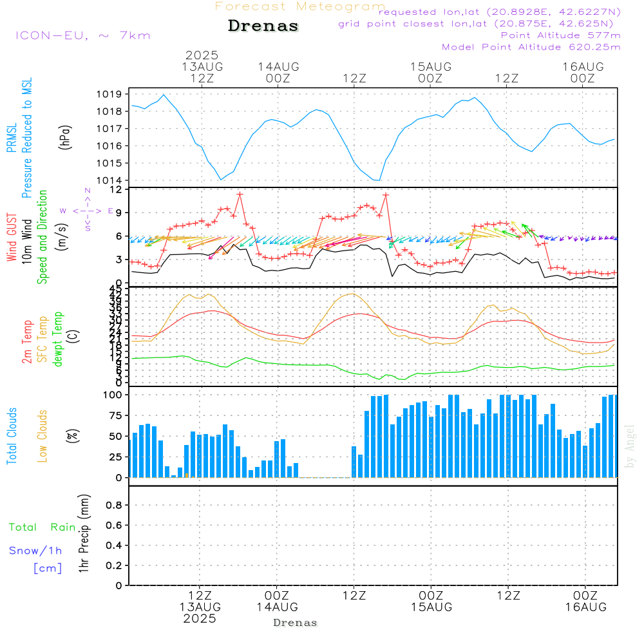Viewport: 644px width, 644px height.
Task: Click the "PRMSL" legend label
Action: pos(12,138)
